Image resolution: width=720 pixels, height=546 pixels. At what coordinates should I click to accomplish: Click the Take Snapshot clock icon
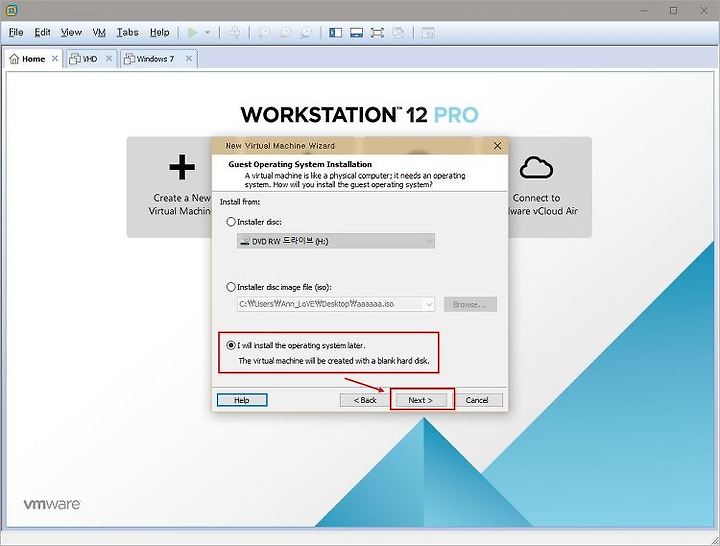click(x=264, y=33)
